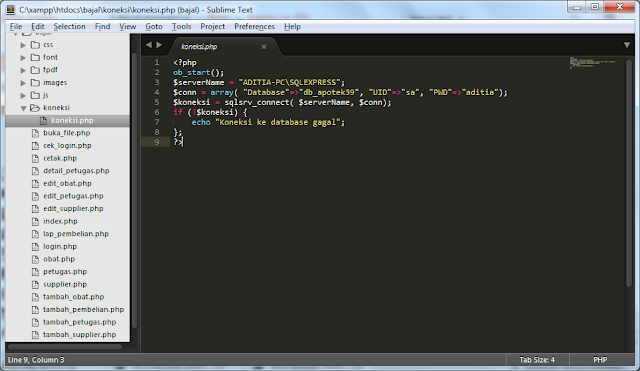This screenshot has height=371, width=640.
Task: Click the images folder icon
Action: (36, 83)
